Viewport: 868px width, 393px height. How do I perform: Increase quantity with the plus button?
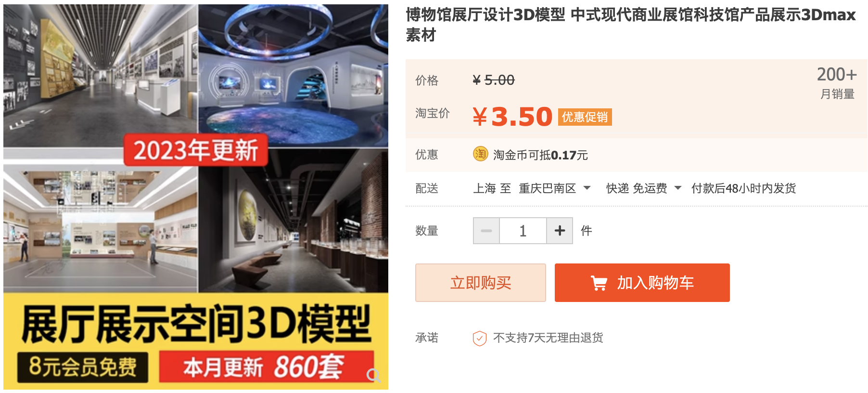coord(560,231)
